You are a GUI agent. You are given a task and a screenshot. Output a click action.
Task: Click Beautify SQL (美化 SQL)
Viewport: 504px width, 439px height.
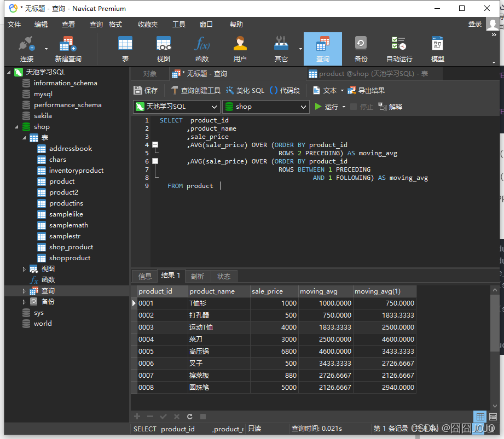pyautogui.click(x=245, y=91)
